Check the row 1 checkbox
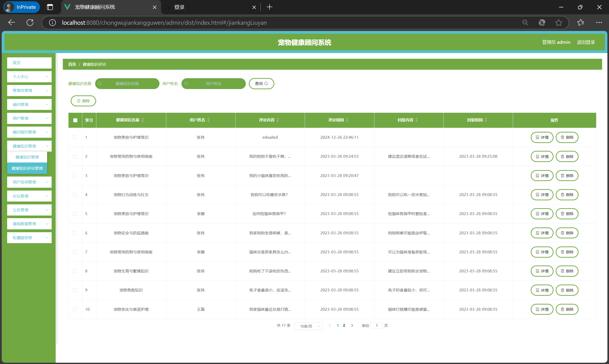Image resolution: width=609 pixels, height=364 pixels. coord(75,137)
